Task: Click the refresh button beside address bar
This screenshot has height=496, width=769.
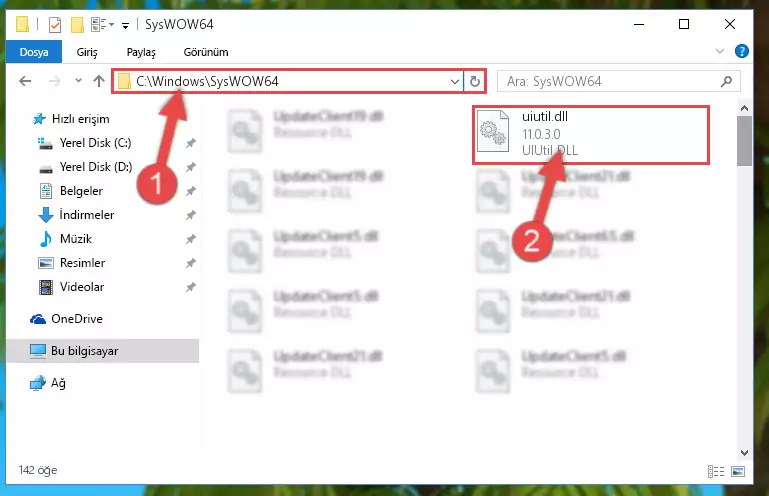Action: pyautogui.click(x=474, y=81)
